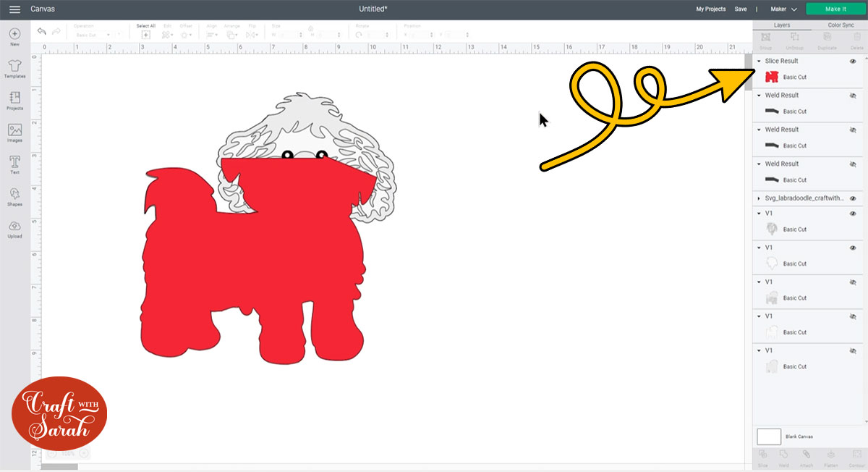Open the Arrange dropdown
The height and width of the screenshot is (472, 868).
[x=232, y=35]
